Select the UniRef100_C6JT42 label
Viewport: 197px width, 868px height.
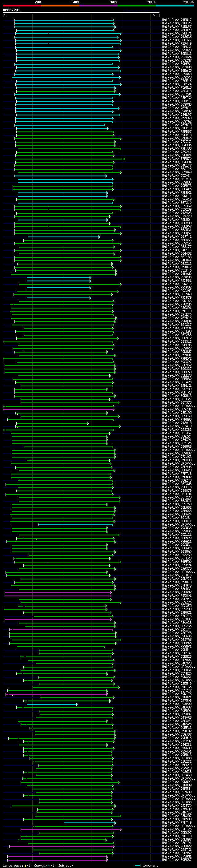coord(177,236)
